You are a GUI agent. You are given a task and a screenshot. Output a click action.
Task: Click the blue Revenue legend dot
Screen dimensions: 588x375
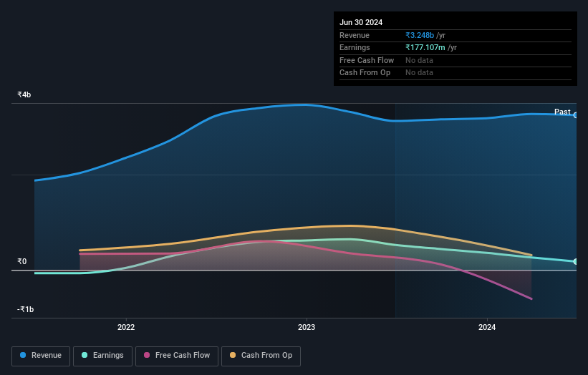(23, 355)
